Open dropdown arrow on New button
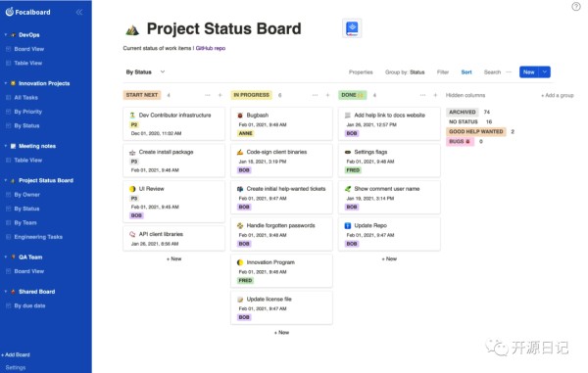 545,71
